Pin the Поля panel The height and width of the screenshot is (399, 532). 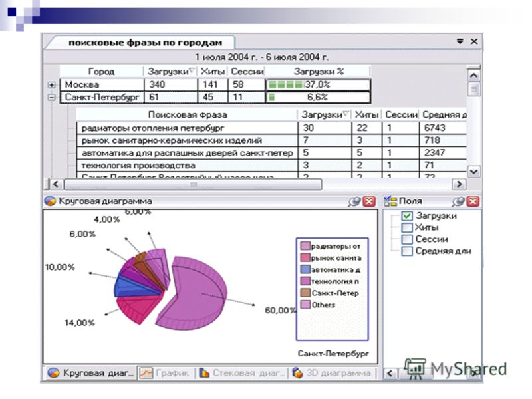(458, 201)
